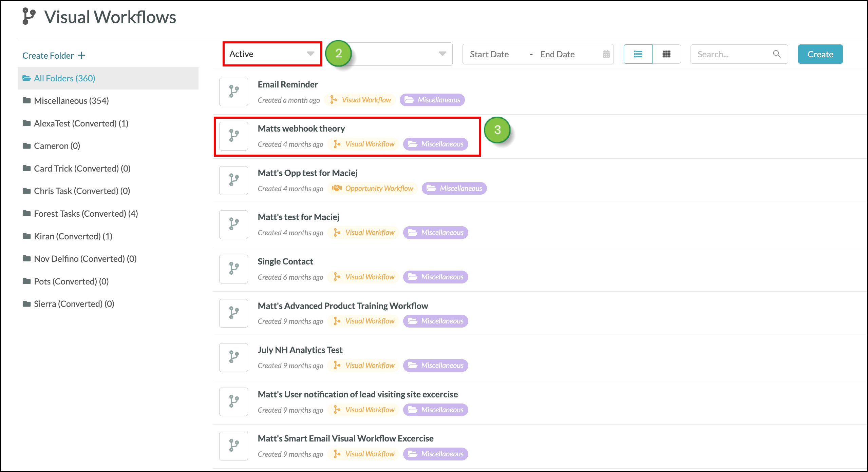
Task: Open the date range calendar picker
Action: click(606, 54)
